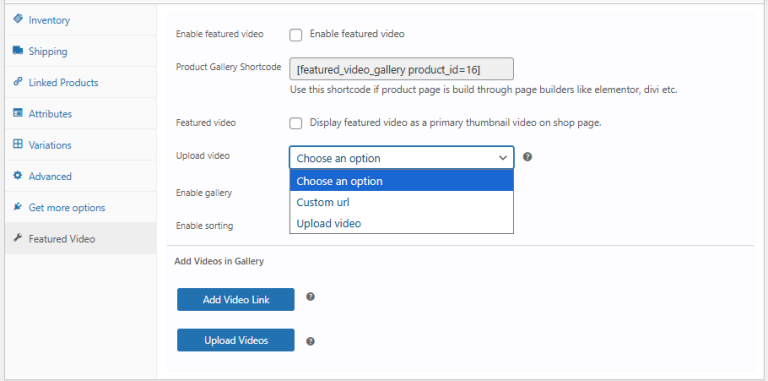768x381 pixels.
Task: Tick the Enable featured video checkbox
Action: point(295,35)
